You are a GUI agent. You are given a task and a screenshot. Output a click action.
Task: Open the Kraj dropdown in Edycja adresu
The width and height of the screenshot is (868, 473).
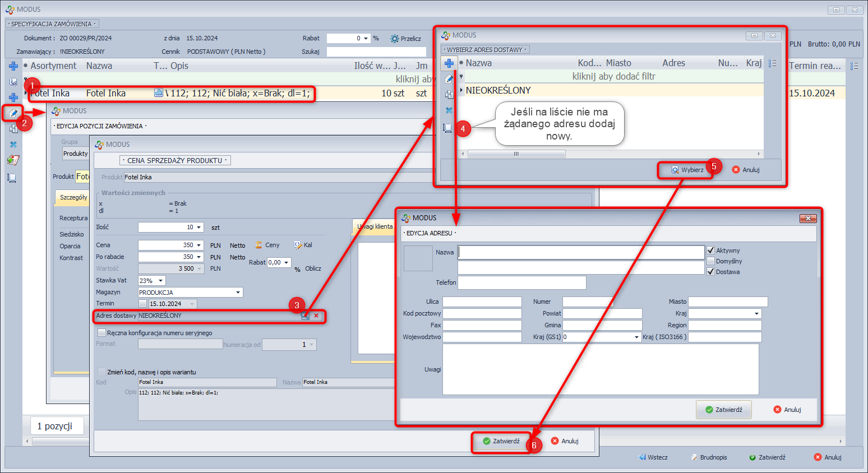pos(757,314)
